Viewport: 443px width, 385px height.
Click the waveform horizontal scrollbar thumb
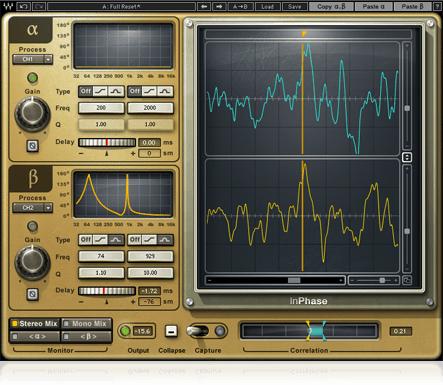294,280
